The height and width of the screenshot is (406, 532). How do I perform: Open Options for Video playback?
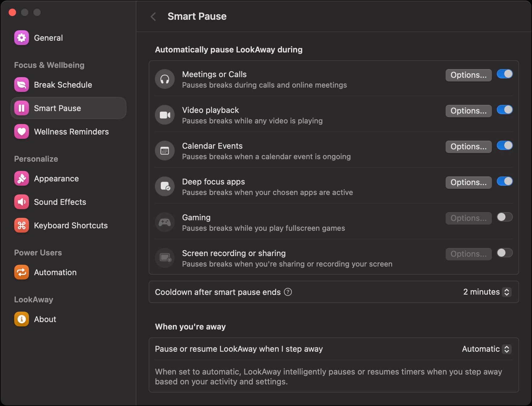[x=468, y=111]
